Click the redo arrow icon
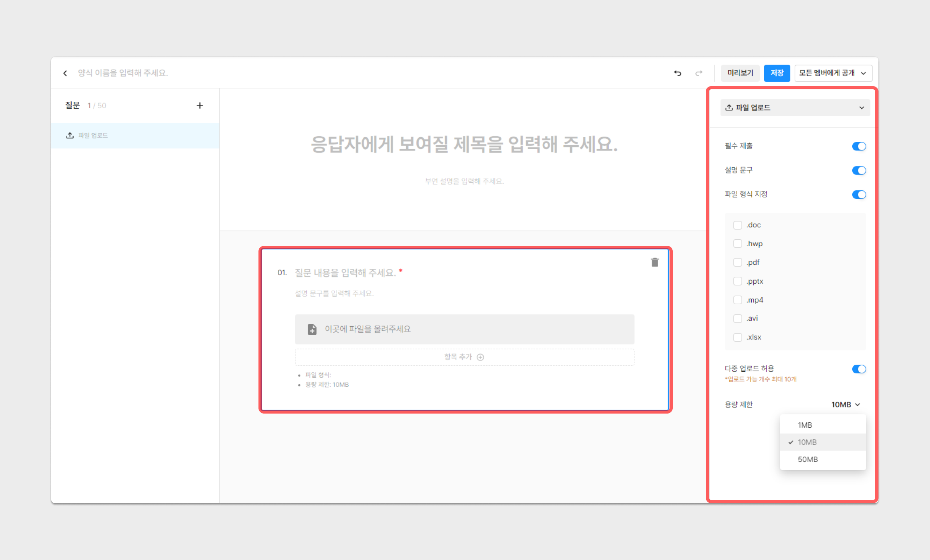 (699, 73)
